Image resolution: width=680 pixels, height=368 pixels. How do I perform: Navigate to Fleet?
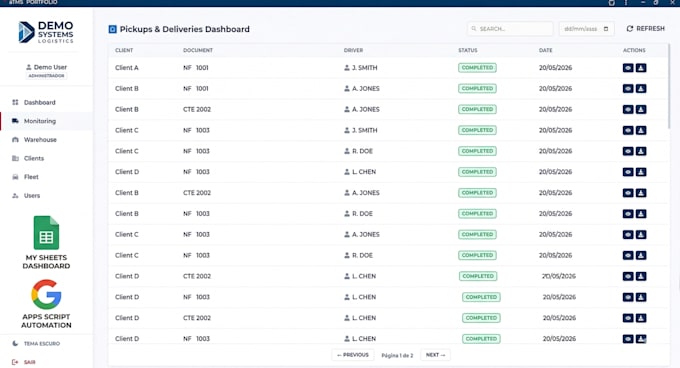[46, 177]
